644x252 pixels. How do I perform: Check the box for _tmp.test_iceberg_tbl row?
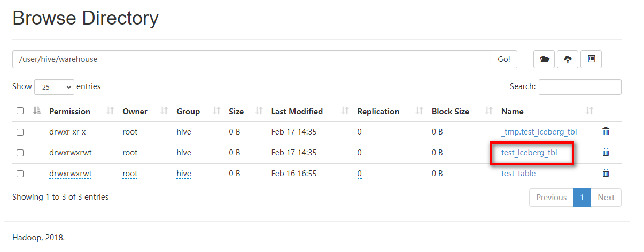20,132
